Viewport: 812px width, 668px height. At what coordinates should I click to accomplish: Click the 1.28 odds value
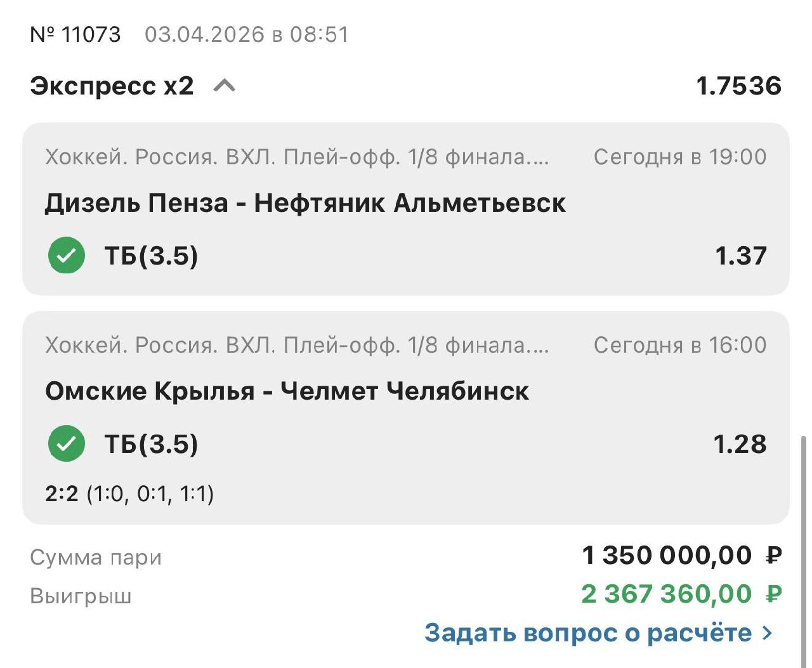[x=740, y=444]
